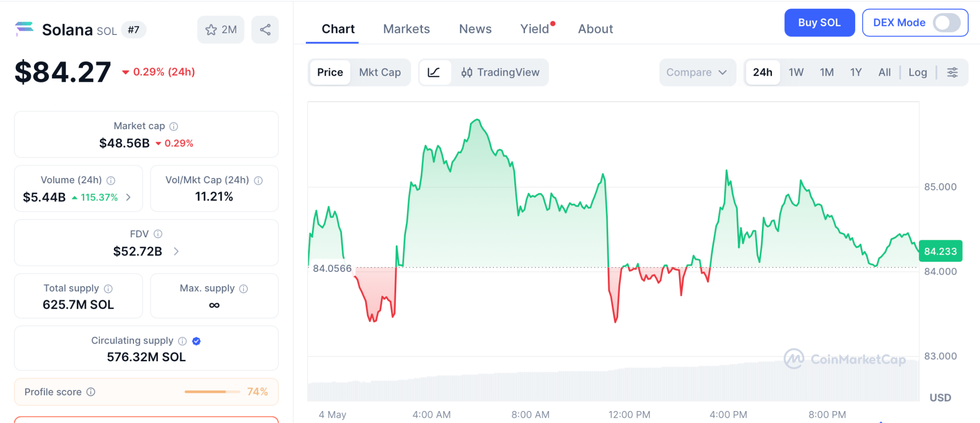980x423 pixels.
Task: Click the Market cap info icon
Action: [174, 126]
